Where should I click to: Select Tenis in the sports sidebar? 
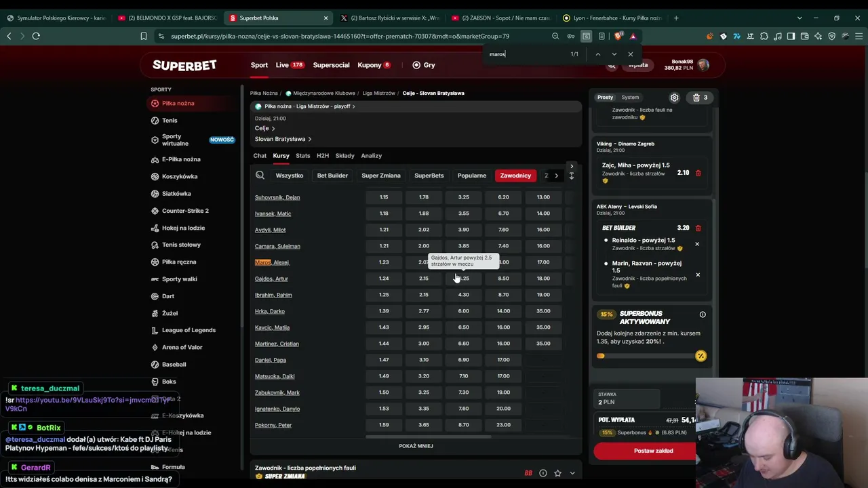170,121
